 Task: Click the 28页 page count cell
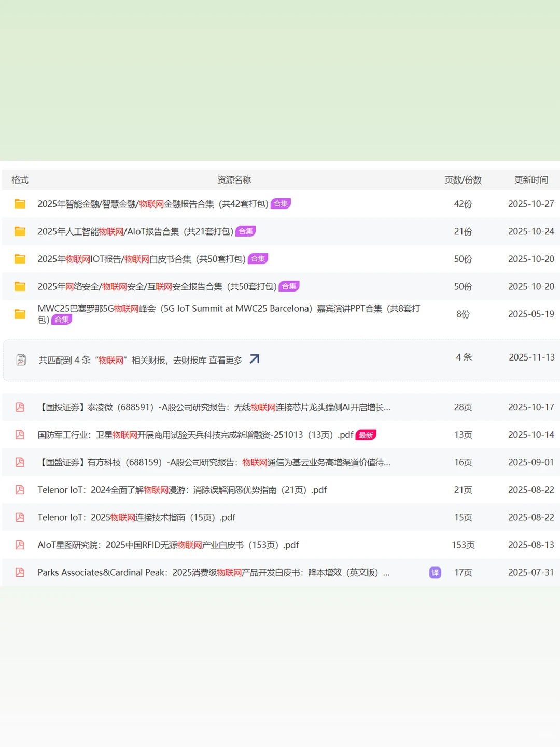(x=463, y=407)
